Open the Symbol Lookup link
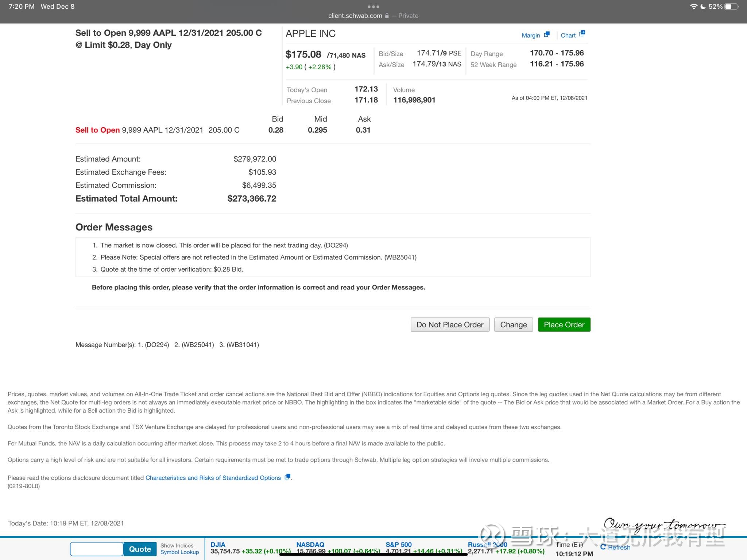 [x=179, y=552]
